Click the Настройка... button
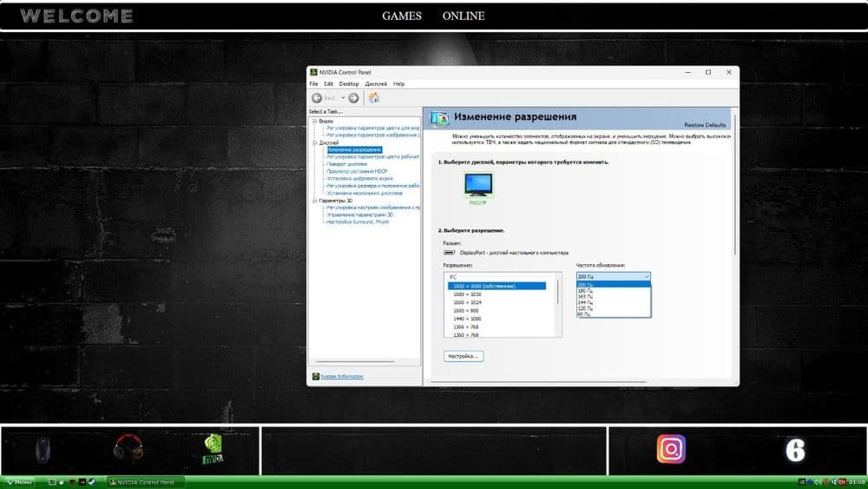Viewport: 868px width, 489px height. tap(464, 356)
